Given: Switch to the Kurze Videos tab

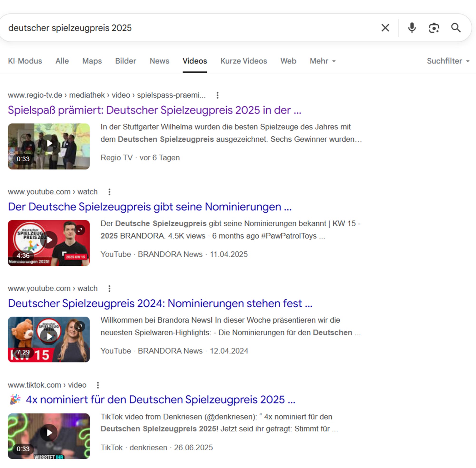Looking at the screenshot, I should pos(243,61).
